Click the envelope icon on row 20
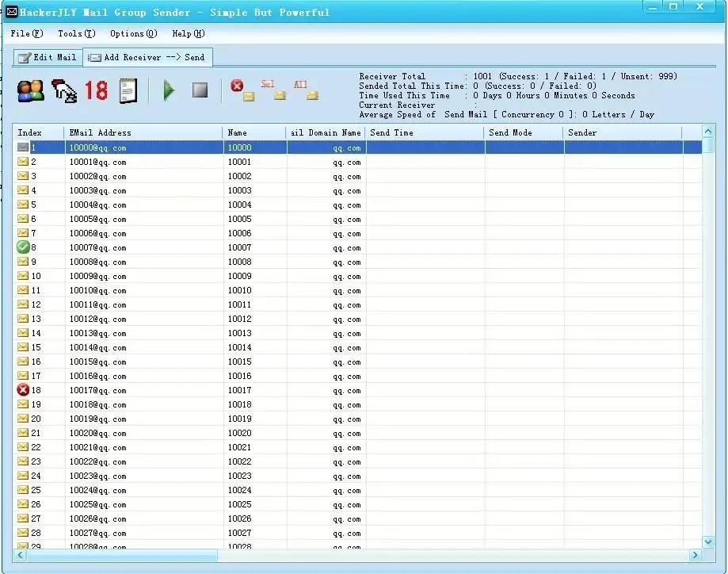 [23, 419]
